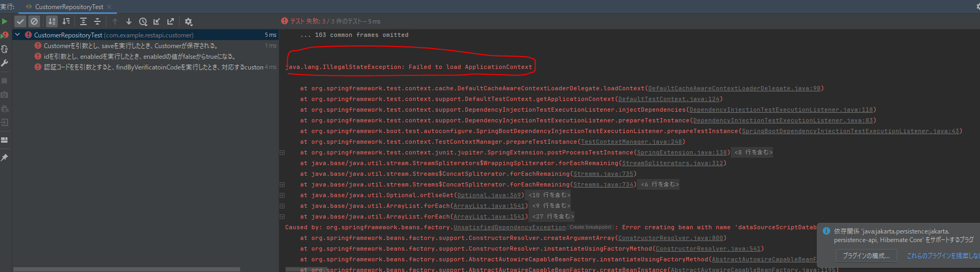
Task: Expand the '<8 行を含む>' folded region
Action: tap(753, 152)
